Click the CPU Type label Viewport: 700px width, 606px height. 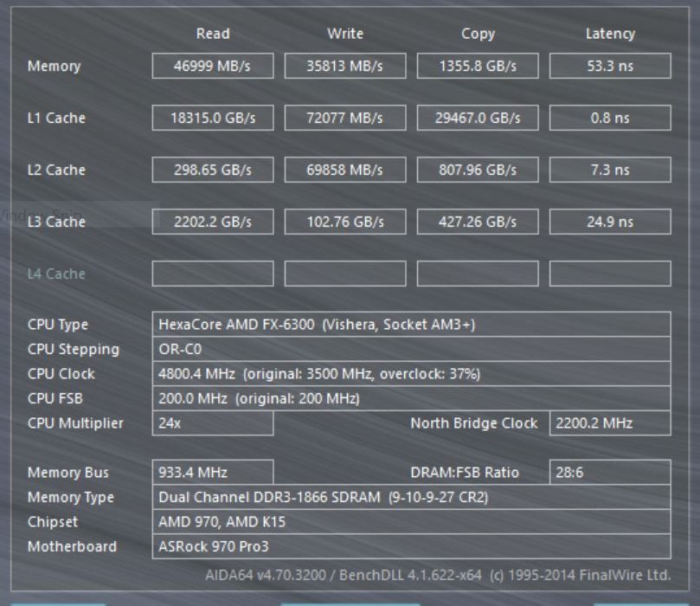58,325
